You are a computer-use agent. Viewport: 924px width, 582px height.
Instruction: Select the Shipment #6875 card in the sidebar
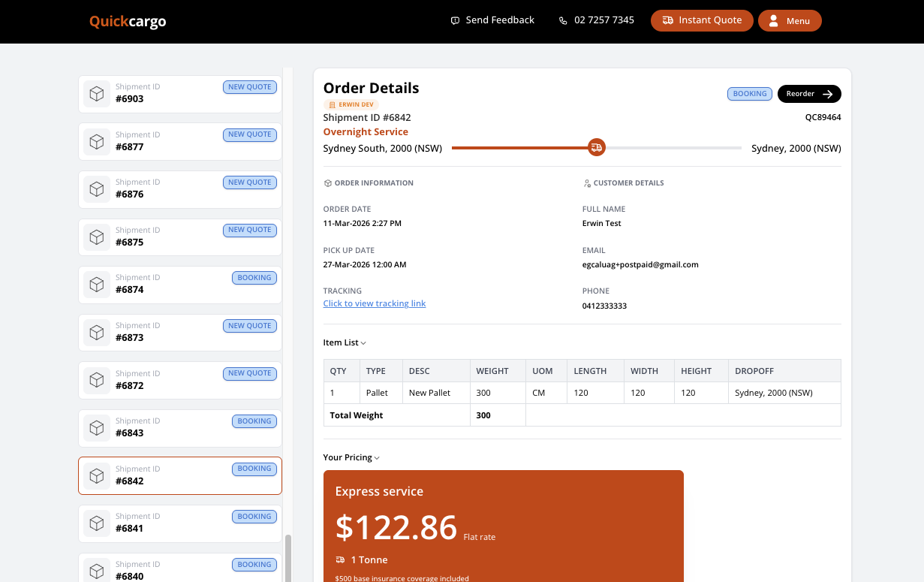[x=180, y=237]
